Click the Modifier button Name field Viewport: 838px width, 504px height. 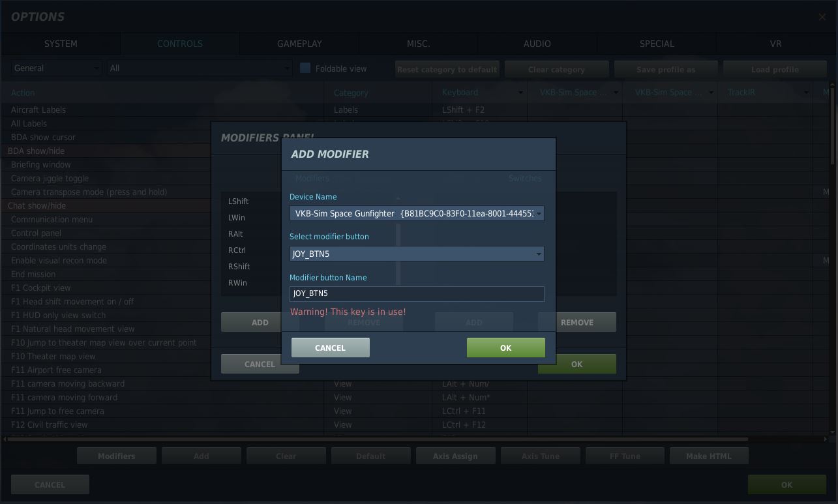coord(416,294)
